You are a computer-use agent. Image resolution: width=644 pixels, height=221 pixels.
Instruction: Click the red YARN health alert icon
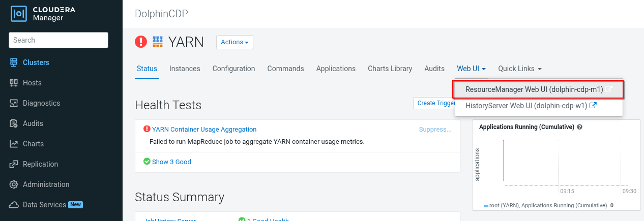(141, 42)
